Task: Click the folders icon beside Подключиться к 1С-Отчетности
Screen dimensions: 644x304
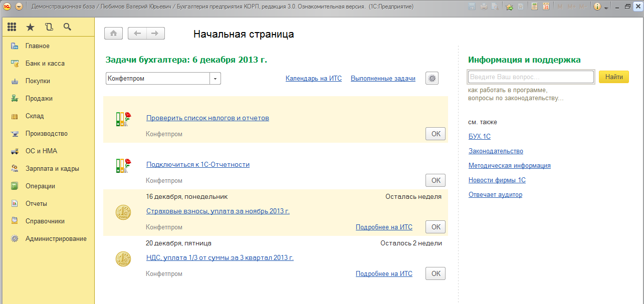Action: coord(123,165)
